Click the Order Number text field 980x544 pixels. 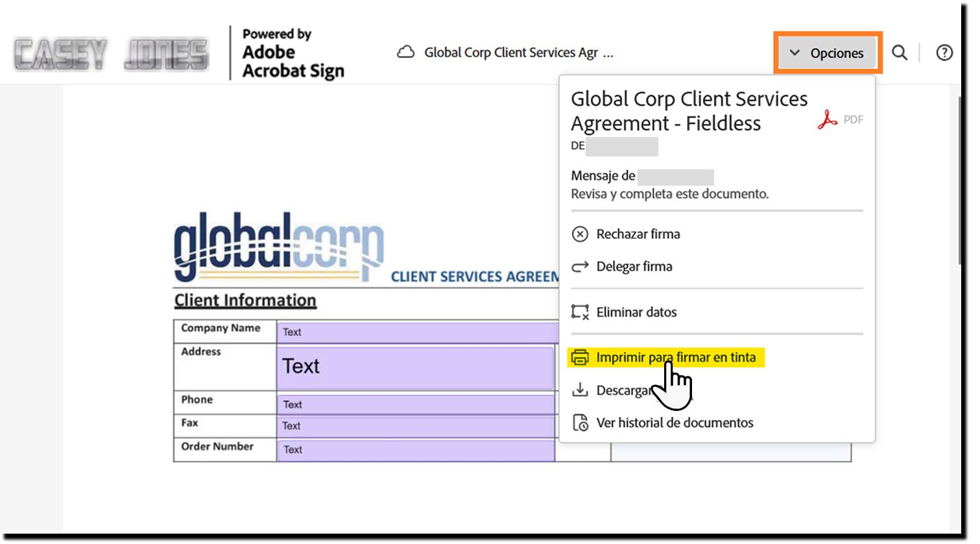click(x=416, y=449)
